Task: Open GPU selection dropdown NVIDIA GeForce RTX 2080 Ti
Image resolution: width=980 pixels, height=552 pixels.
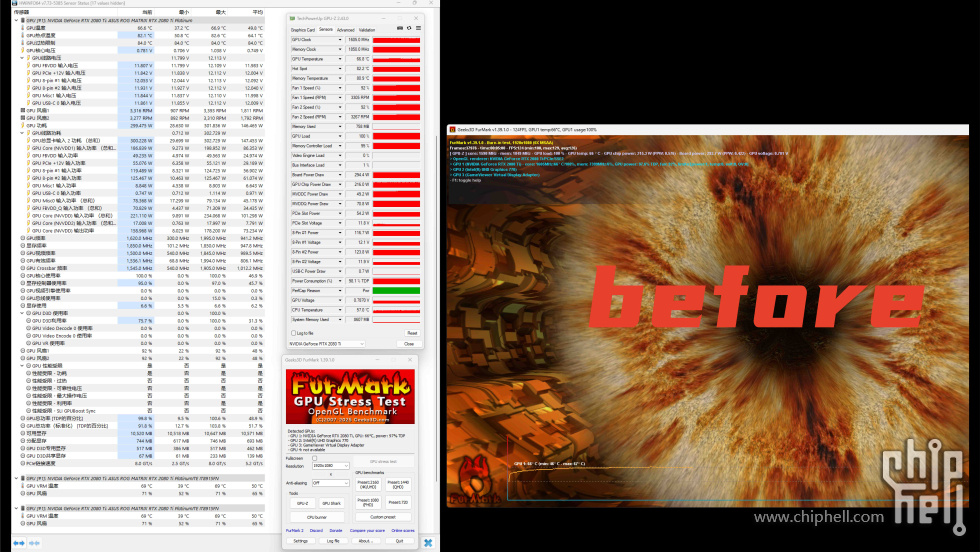Action: click(x=327, y=344)
